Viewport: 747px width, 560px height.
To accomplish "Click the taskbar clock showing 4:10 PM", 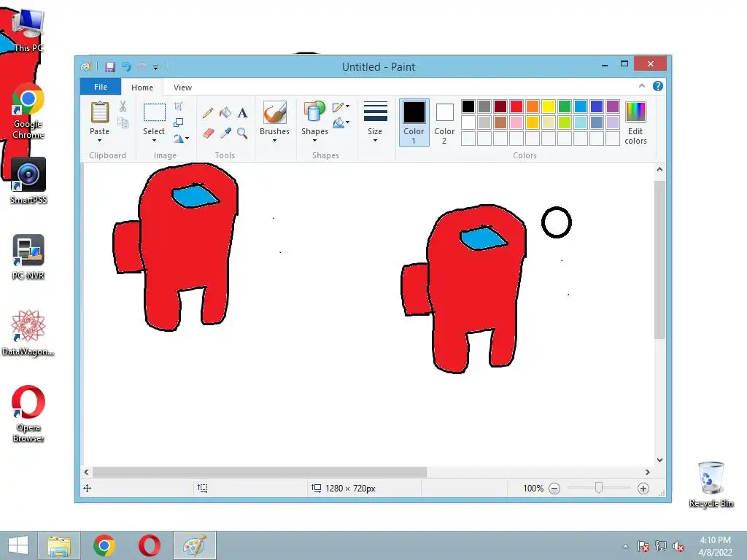I will click(x=715, y=546).
